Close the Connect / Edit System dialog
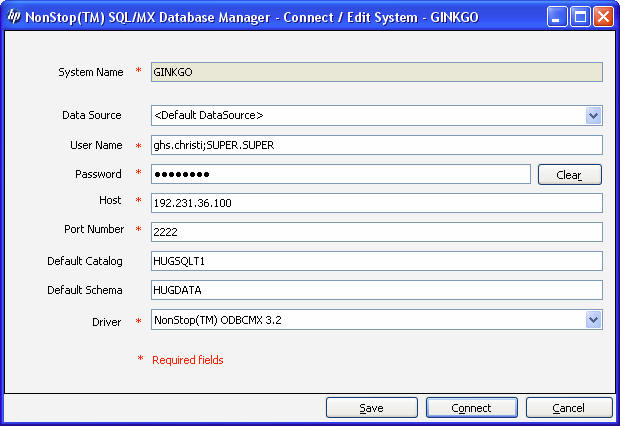The width and height of the screenshot is (620, 426). pos(603,17)
